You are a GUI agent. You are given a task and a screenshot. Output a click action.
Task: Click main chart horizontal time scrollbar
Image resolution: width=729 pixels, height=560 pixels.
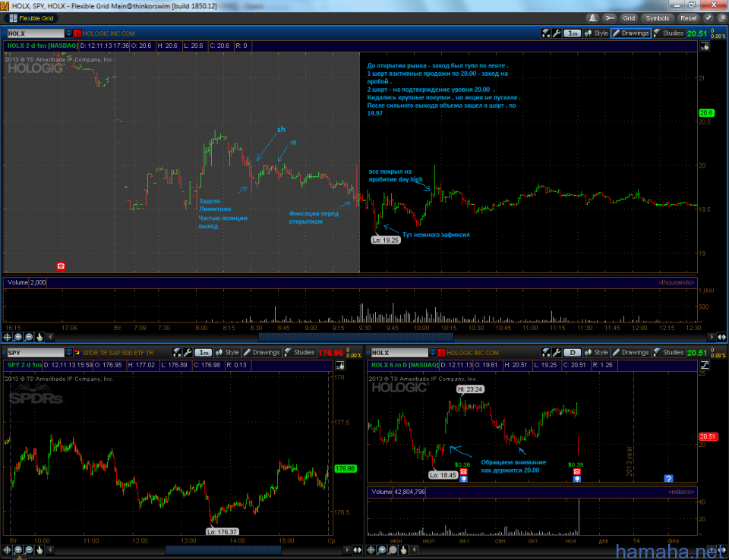coord(355,337)
